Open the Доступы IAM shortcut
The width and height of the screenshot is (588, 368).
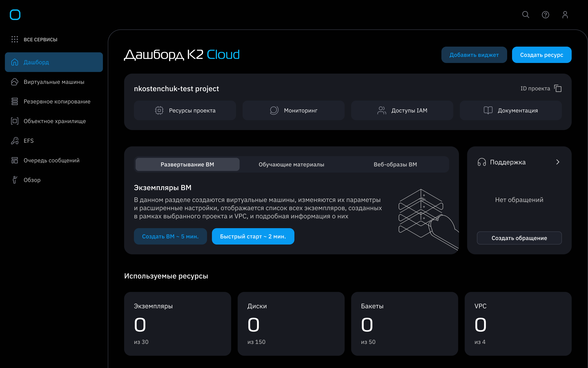click(402, 110)
